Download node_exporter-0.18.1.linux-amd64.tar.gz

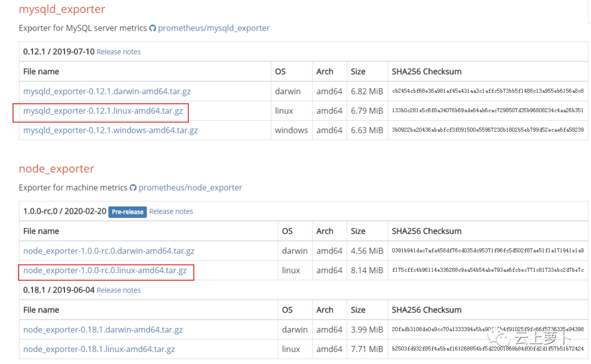pos(99,349)
